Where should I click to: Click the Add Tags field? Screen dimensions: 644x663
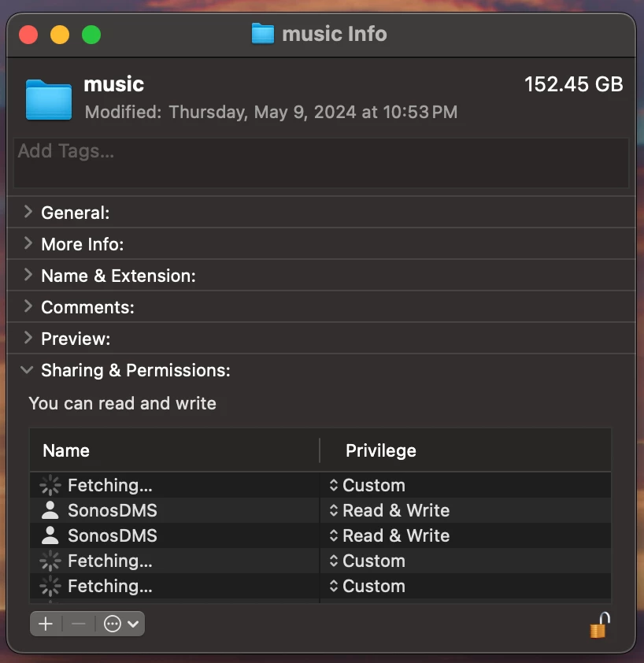click(x=321, y=162)
